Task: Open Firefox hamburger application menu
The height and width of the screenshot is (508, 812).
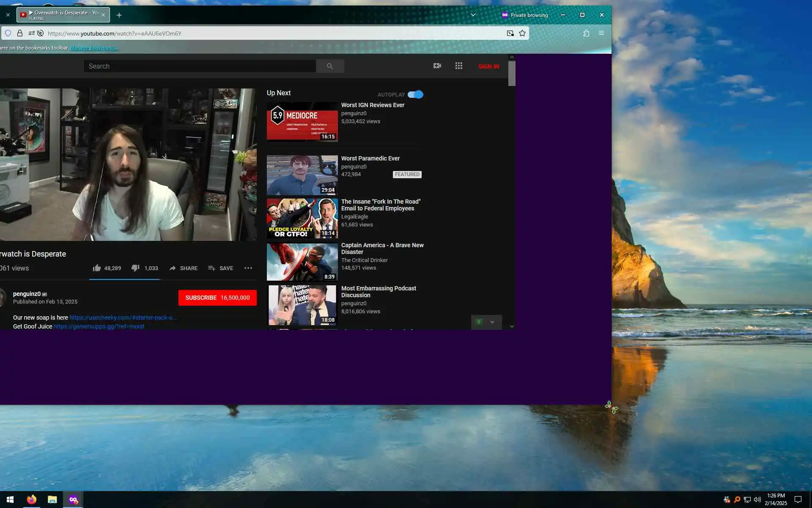Action: [x=601, y=33]
